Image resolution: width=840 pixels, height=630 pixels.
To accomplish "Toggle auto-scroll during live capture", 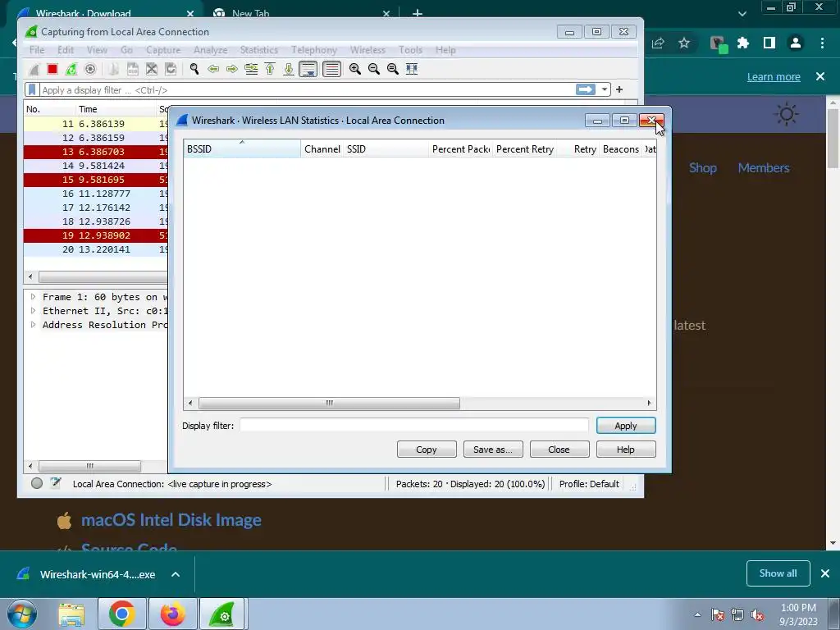I will click(x=308, y=69).
